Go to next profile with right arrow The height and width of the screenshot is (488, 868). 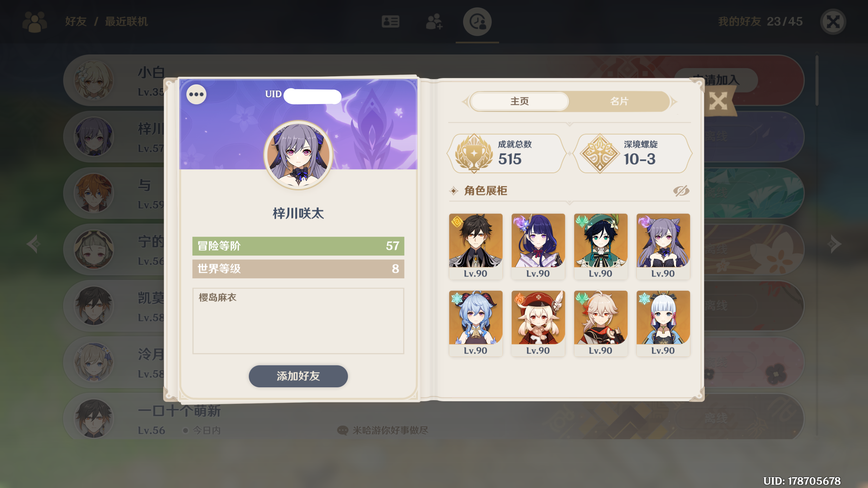coord(835,244)
